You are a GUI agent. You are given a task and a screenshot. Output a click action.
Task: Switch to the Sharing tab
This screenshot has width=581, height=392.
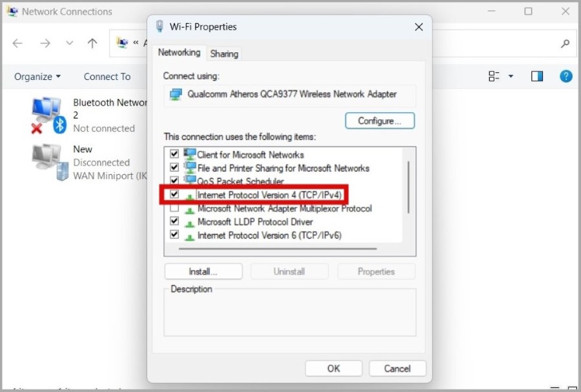pyautogui.click(x=224, y=54)
